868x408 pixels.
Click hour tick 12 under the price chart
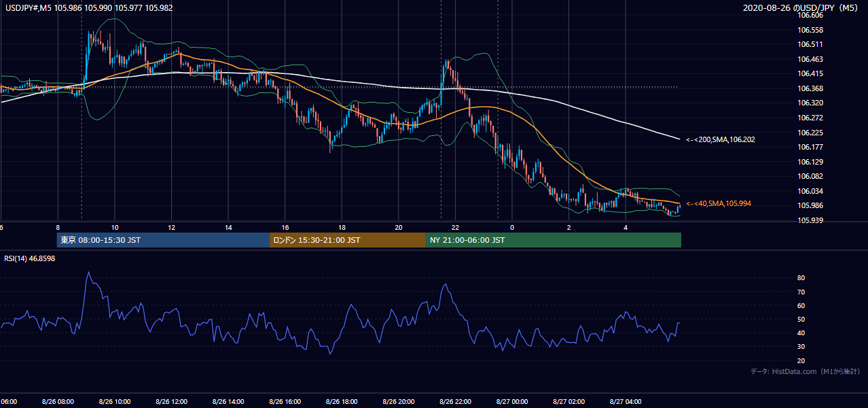171,228
